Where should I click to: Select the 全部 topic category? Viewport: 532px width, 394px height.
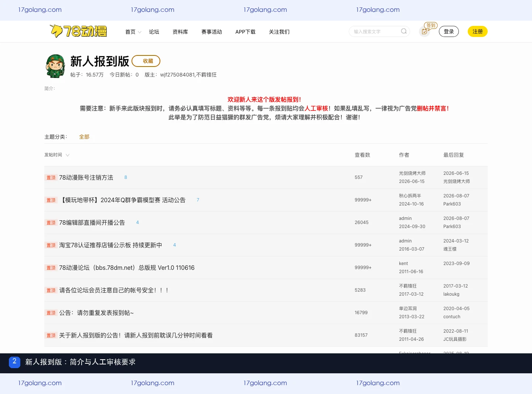coord(84,137)
